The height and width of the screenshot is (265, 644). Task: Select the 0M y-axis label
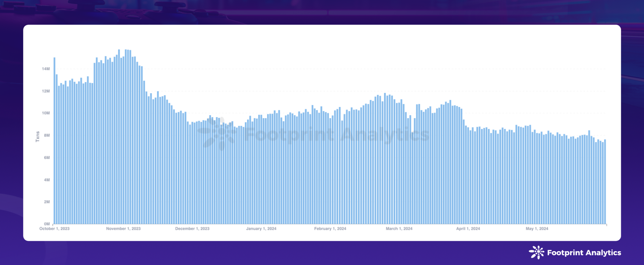(47, 224)
